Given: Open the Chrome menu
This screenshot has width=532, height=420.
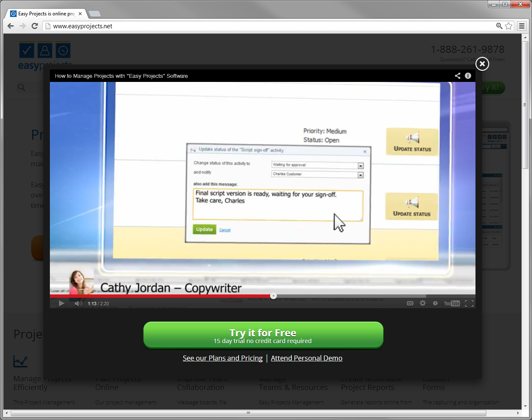Looking at the screenshot, I should point(522,26).
